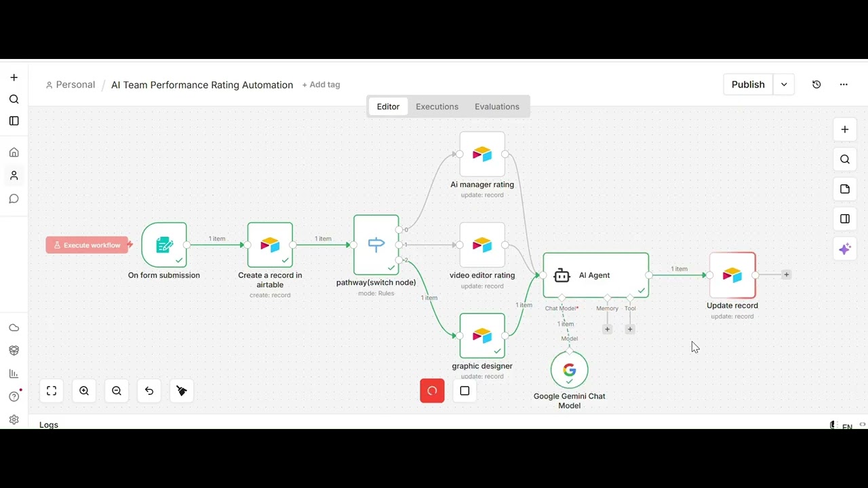The height and width of the screenshot is (488, 868).
Task: Click the undo arrow canvas control
Action: pos(149,390)
